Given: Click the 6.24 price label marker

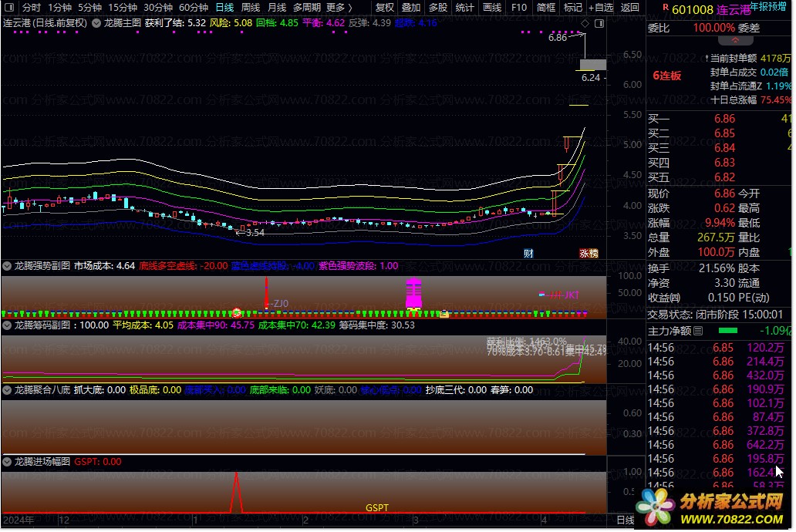Looking at the screenshot, I should tap(590, 78).
